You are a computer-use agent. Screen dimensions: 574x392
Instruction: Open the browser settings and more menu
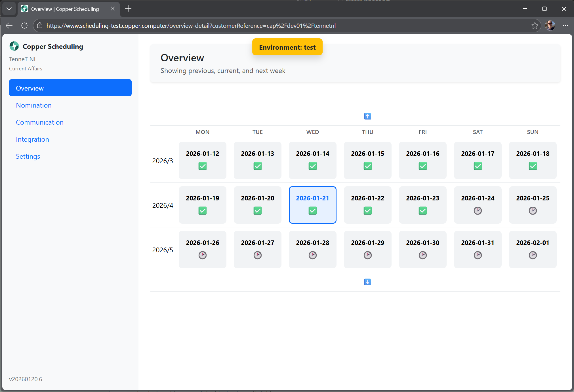[565, 26]
